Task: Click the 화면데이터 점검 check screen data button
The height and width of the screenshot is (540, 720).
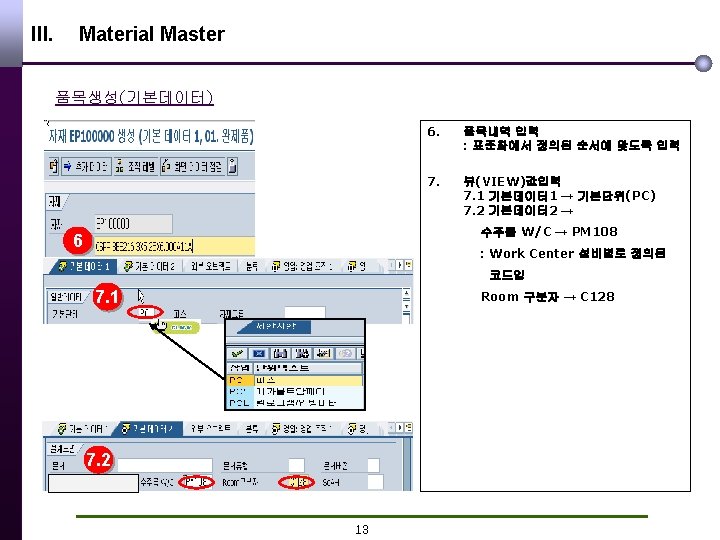Action: coord(193,166)
